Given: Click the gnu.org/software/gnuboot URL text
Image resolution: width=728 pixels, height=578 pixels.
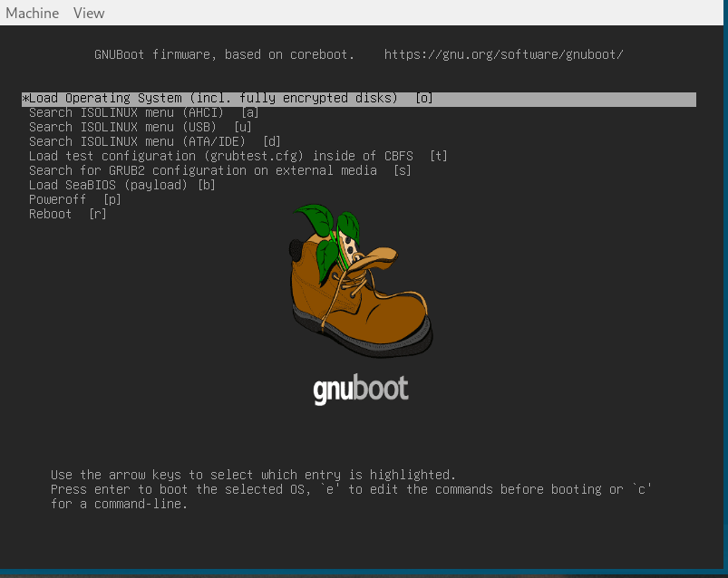Looking at the screenshot, I should [503, 54].
